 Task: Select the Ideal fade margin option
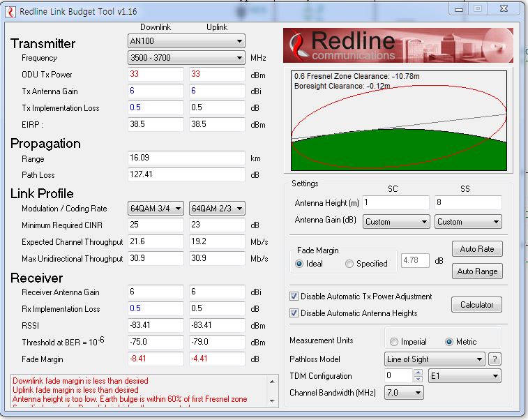(300, 264)
